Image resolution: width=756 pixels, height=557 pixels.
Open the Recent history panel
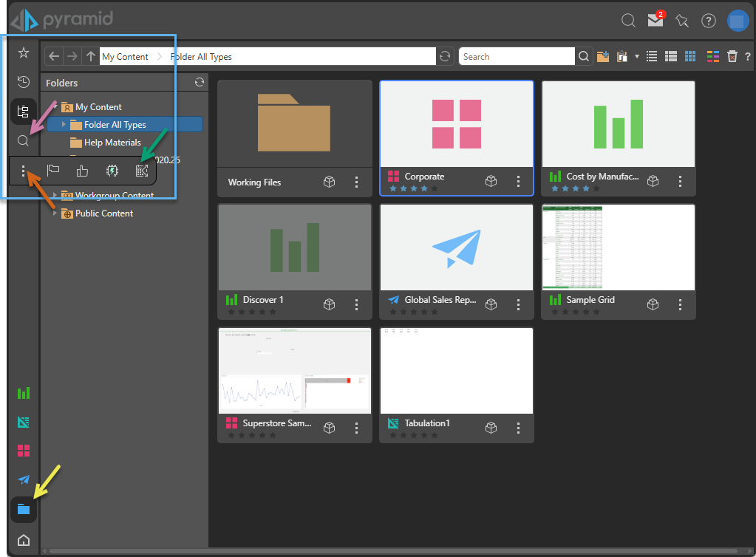point(24,82)
